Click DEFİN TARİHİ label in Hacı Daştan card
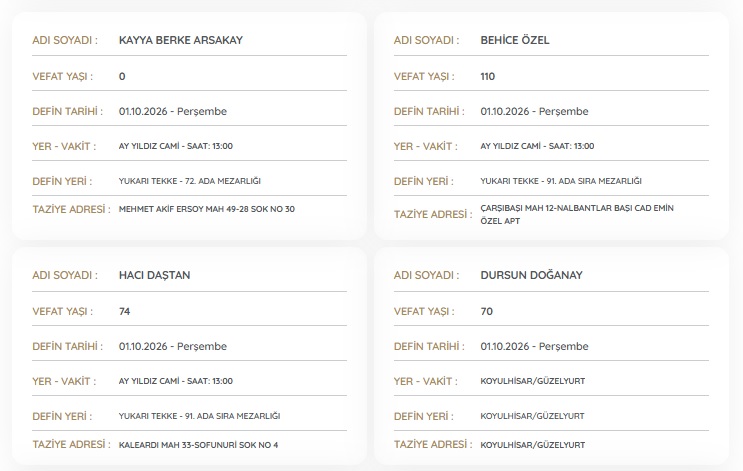 point(67,346)
